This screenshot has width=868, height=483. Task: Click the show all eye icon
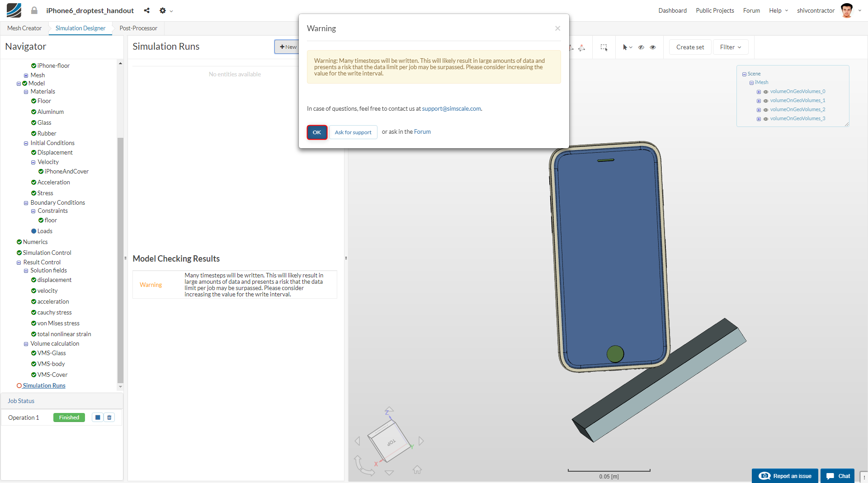click(x=653, y=47)
